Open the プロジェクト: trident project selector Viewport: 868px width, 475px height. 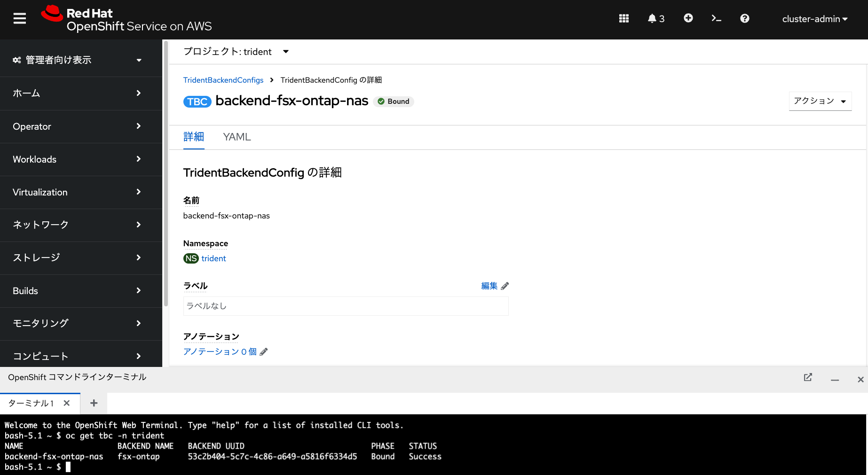[x=236, y=52]
